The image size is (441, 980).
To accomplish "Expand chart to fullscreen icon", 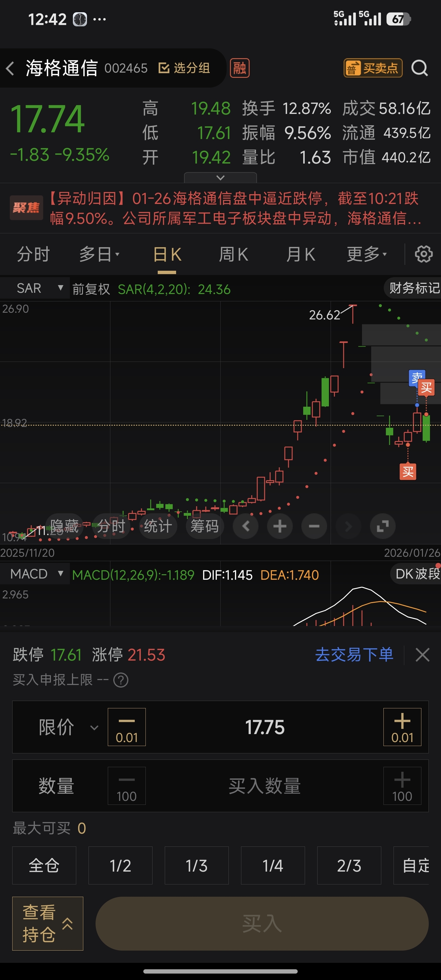I will 383,526.
